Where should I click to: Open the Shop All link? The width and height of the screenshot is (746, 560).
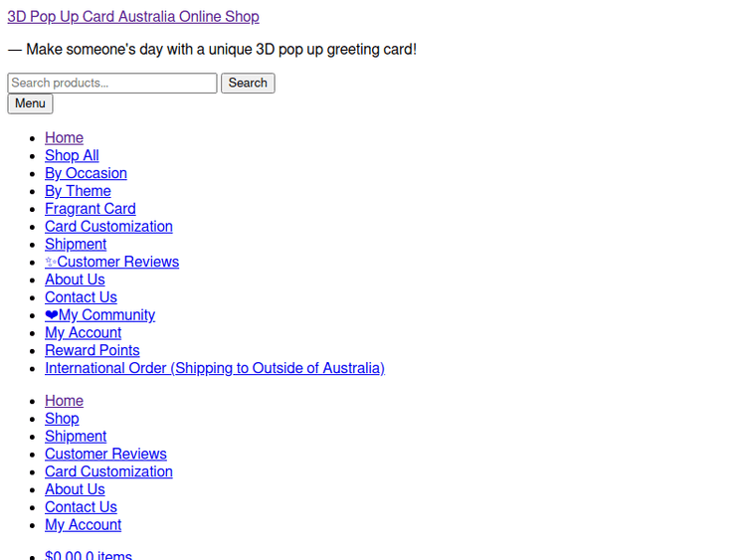pos(72,155)
